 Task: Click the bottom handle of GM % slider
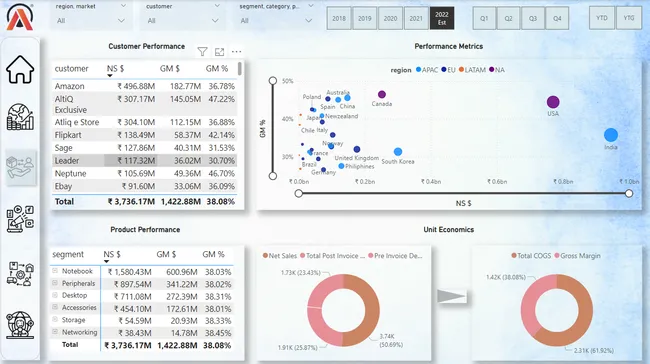tap(273, 176)
